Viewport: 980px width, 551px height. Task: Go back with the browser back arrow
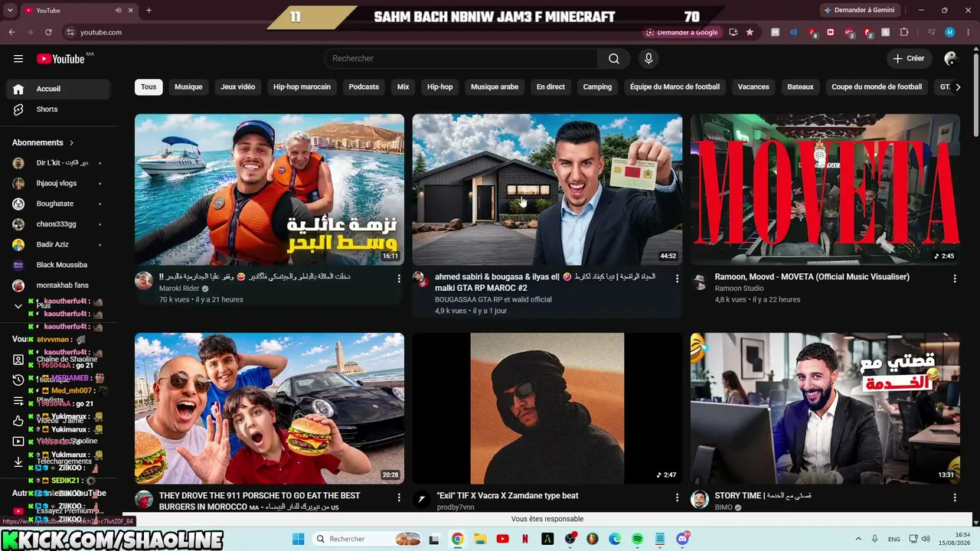(x=11, y=32)
